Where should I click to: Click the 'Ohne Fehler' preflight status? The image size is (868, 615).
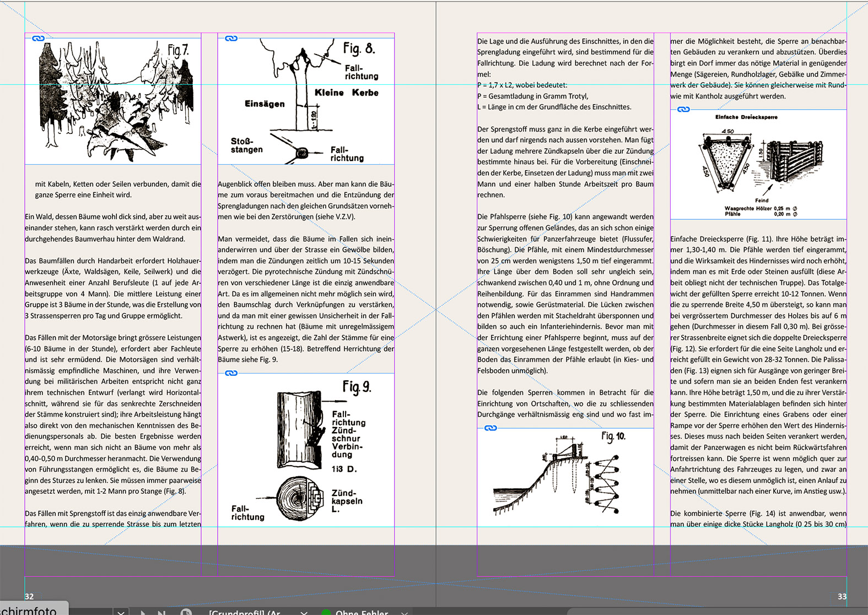pyautogui.click(x=362, y=612)
